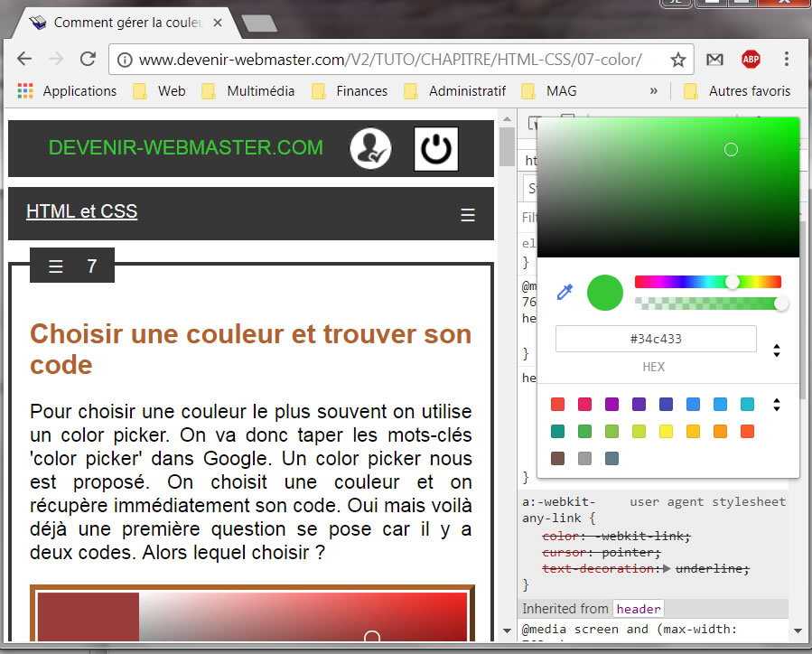Pick the deep purple palette swatch
This screenshot has height=654, width=812.
(639, 405)
